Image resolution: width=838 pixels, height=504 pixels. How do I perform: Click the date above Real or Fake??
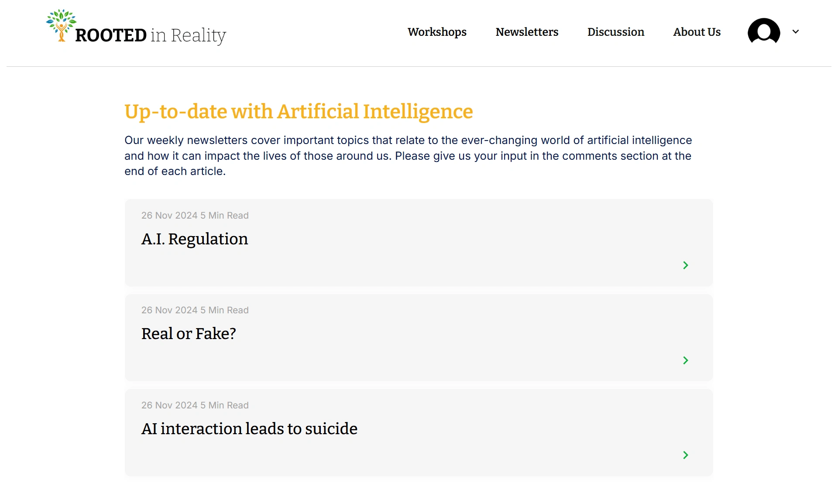click(169, 310)
